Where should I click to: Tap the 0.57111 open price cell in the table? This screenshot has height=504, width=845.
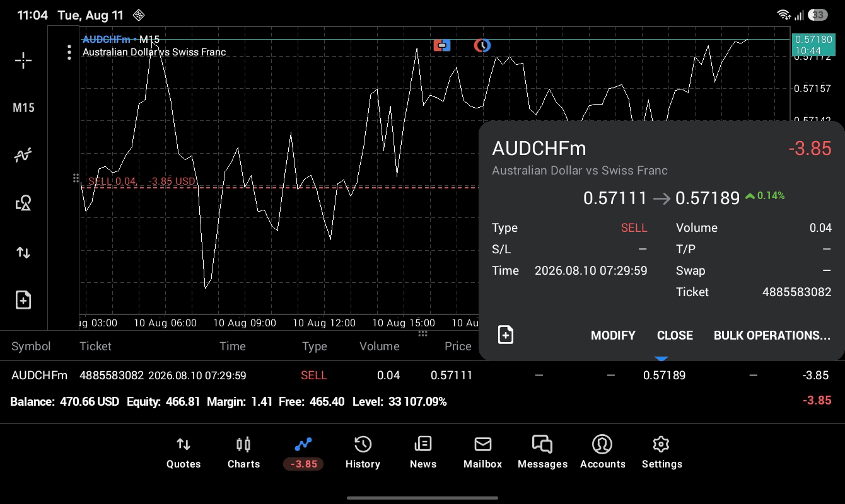[452, 375]
